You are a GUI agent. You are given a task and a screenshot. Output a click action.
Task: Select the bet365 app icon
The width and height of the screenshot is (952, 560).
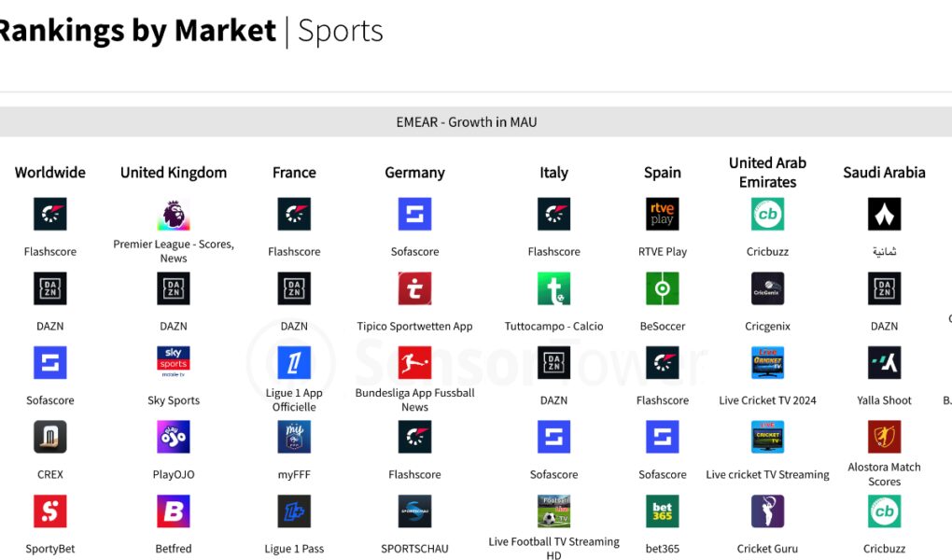click(x=663, y=511)
